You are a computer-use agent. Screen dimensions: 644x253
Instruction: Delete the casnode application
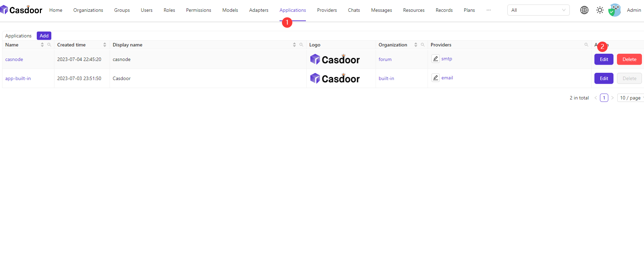tap(629, 59)
